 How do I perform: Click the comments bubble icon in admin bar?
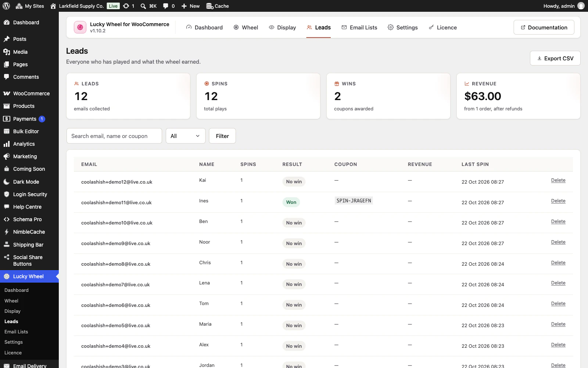click(x=166, y=6)
